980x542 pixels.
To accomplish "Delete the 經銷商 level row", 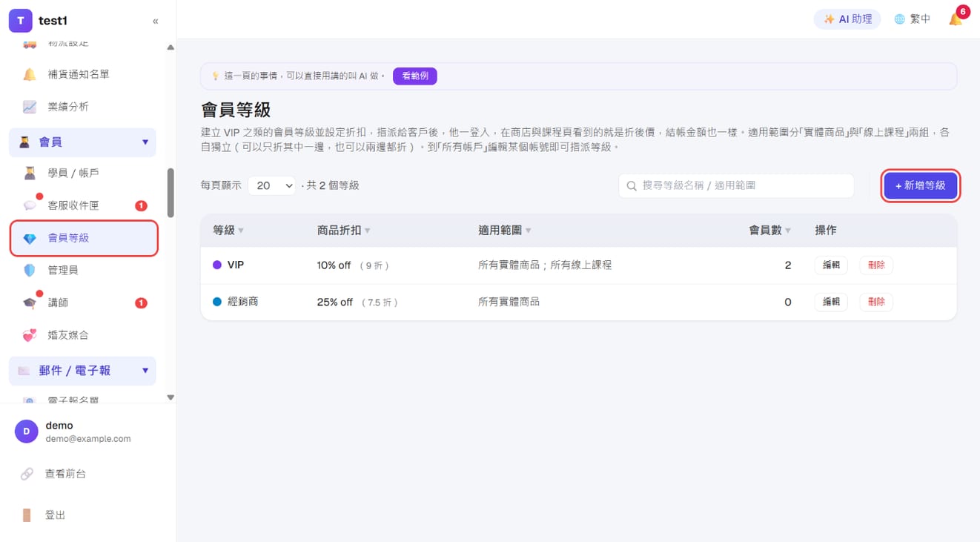I will pos(876,302).
